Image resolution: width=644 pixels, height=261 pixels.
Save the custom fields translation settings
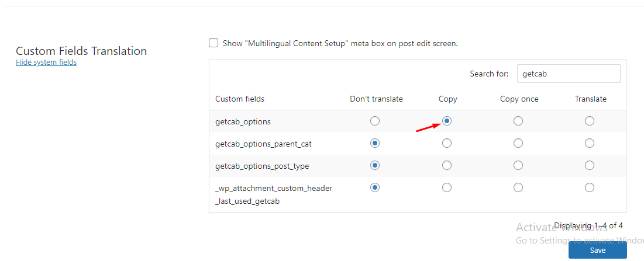597,250
